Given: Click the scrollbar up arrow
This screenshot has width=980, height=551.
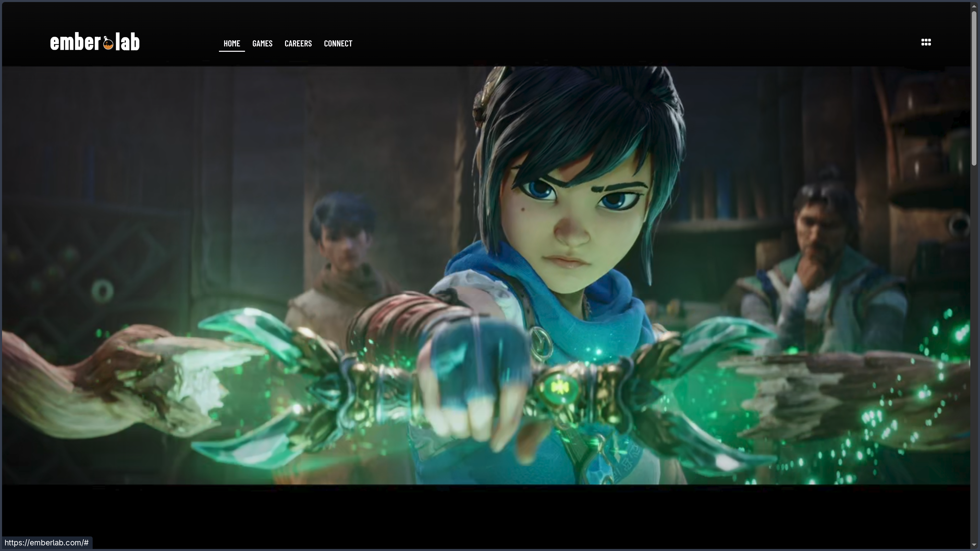Looking at the screenshot, I should [x=974, y=6].
